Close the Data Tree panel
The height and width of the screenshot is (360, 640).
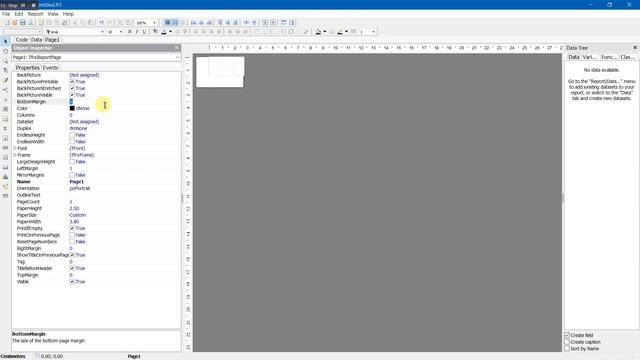(x=635, y=48)
